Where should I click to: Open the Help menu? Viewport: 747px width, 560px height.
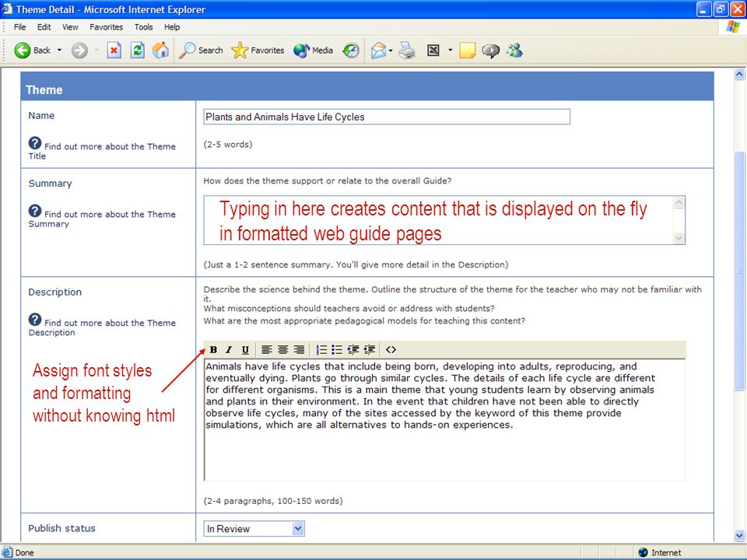tap(172, 27)
